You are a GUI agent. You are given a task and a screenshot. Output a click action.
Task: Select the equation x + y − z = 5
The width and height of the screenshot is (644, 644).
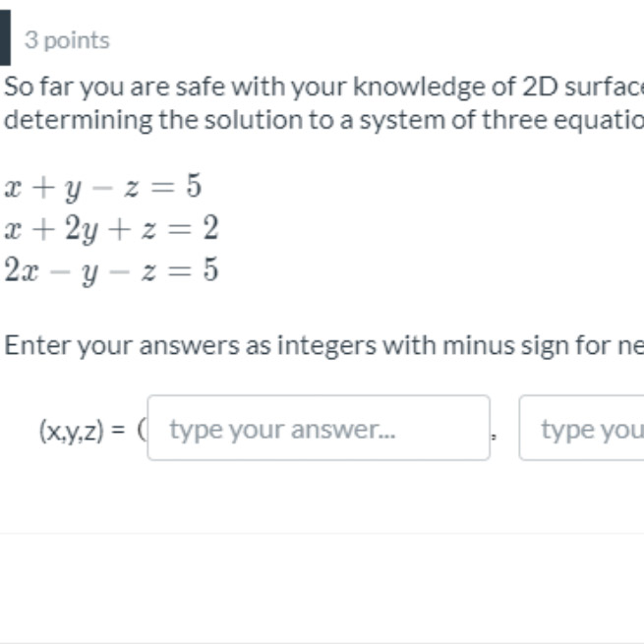(x=102, y=187)
